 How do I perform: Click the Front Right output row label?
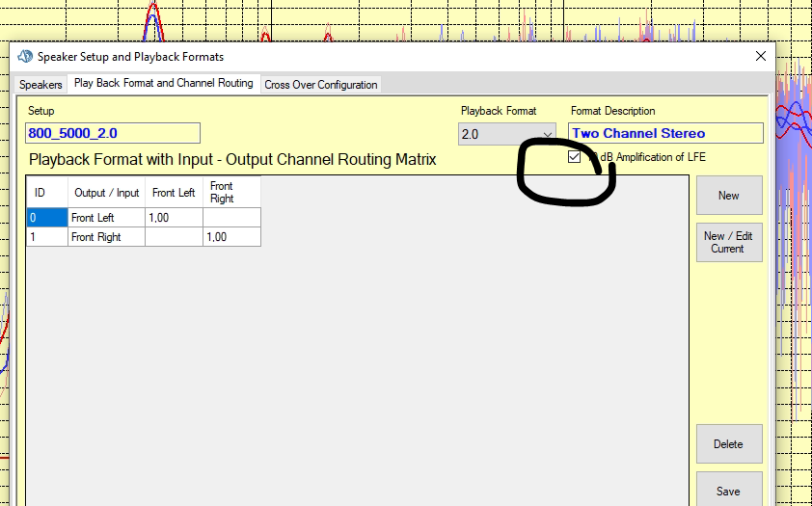coord(107,237)
